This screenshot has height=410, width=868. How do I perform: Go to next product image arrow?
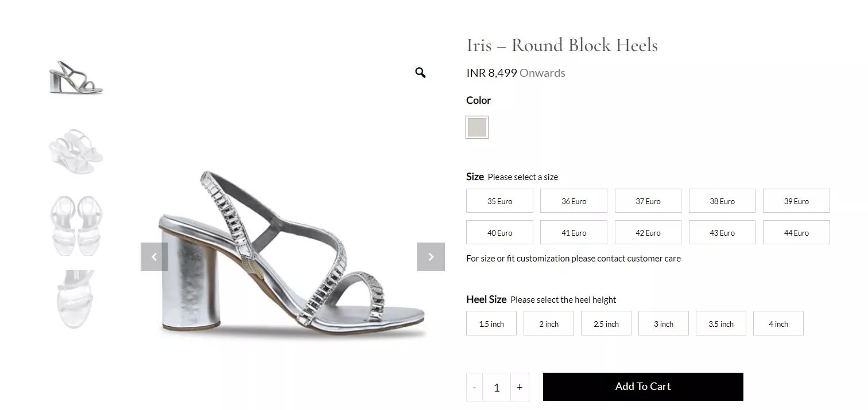[431, 257]
